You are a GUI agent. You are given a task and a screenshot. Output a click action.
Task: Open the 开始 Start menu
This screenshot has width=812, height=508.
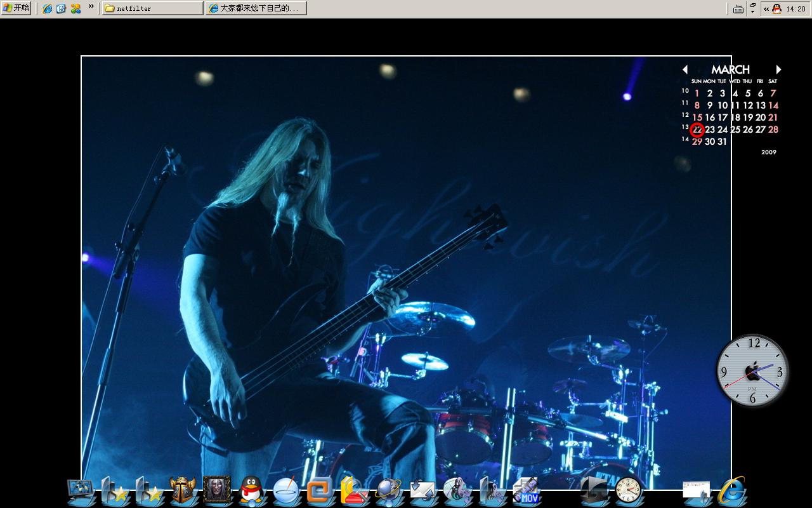pos(16,8)
